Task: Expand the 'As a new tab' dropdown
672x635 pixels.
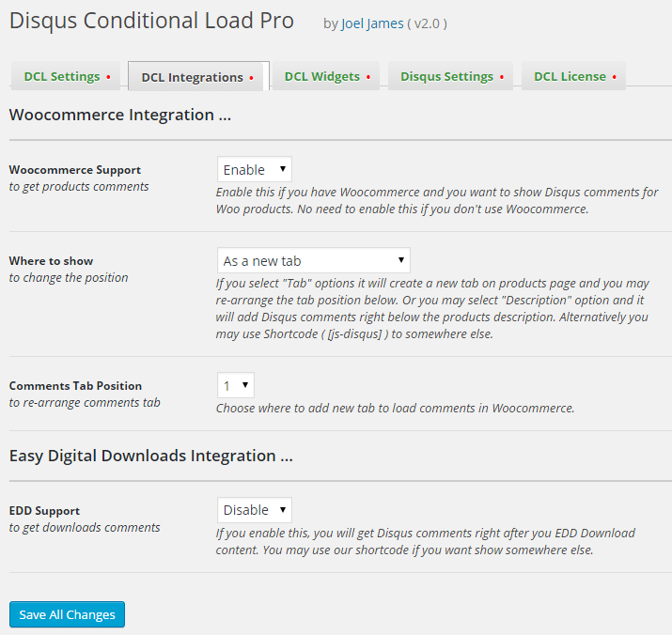Action: pos(314,260)
